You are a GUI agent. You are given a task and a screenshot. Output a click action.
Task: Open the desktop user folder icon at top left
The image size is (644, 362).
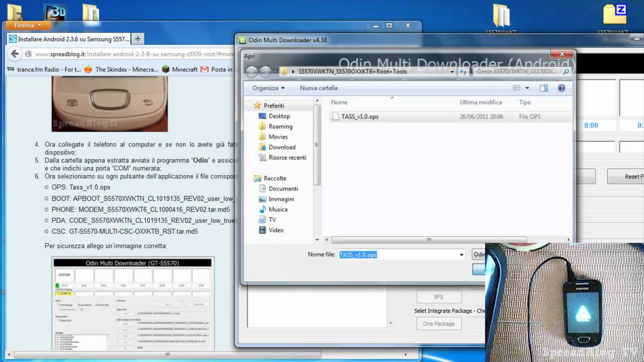coord(15,12)
